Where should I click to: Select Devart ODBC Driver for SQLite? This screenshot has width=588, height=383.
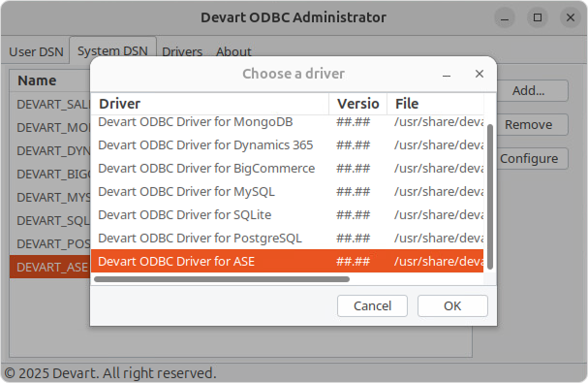[x=288, y=215]
